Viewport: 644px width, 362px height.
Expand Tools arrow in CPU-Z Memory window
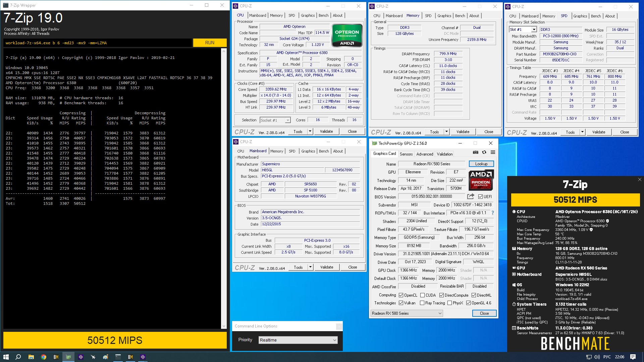446,132
